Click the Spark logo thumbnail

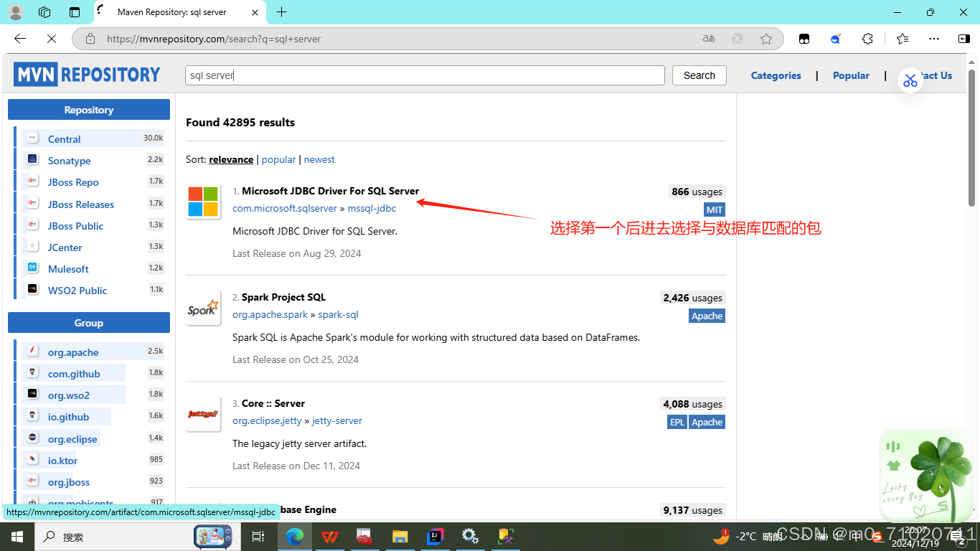coord(203,308)
